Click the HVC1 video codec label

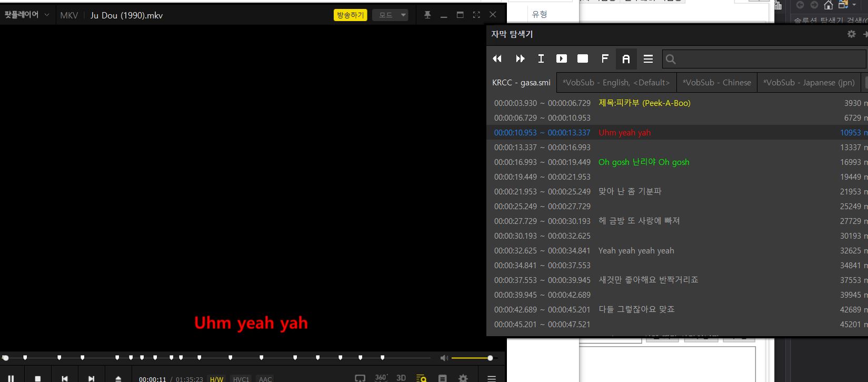241,379
